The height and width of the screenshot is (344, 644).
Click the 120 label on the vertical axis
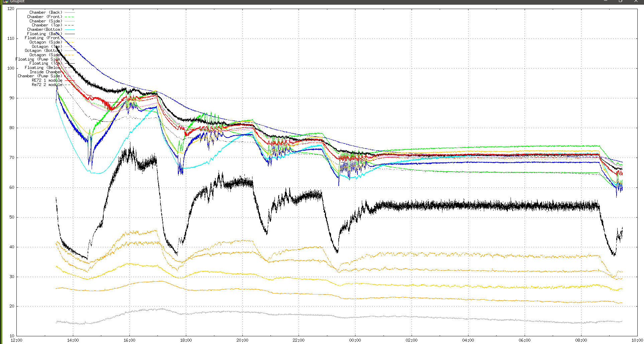point(11,9)
